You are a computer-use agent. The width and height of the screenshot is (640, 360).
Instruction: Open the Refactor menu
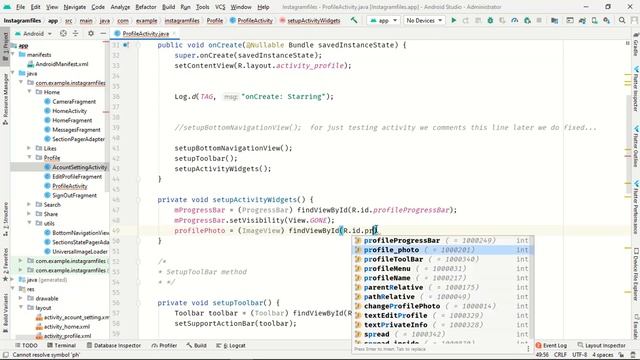tap(146, 7)
